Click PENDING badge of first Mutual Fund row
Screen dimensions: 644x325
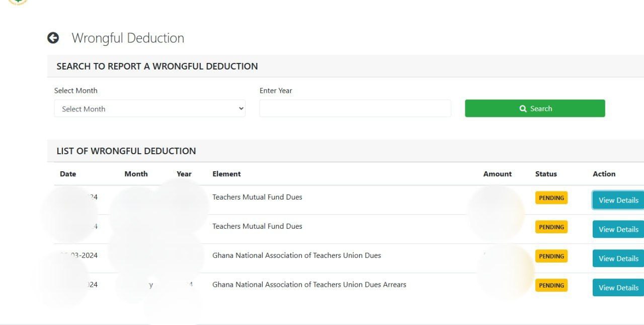coord(551,198)
